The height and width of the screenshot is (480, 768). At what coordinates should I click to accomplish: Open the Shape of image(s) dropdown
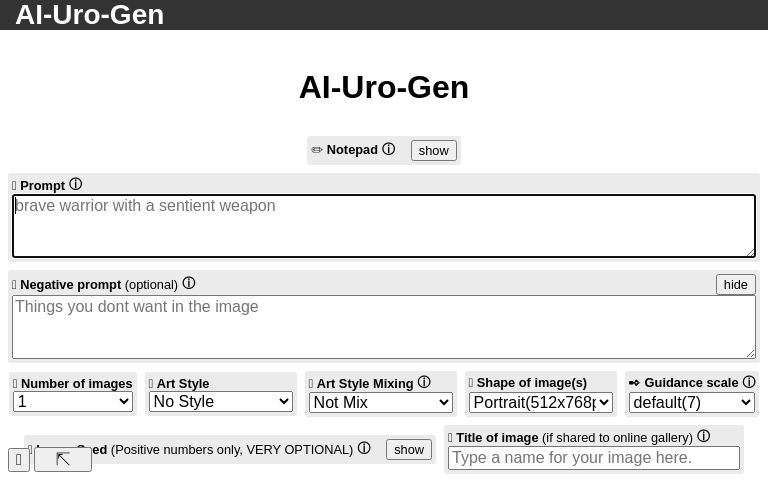pyautogui.click(x=540, y=402)
